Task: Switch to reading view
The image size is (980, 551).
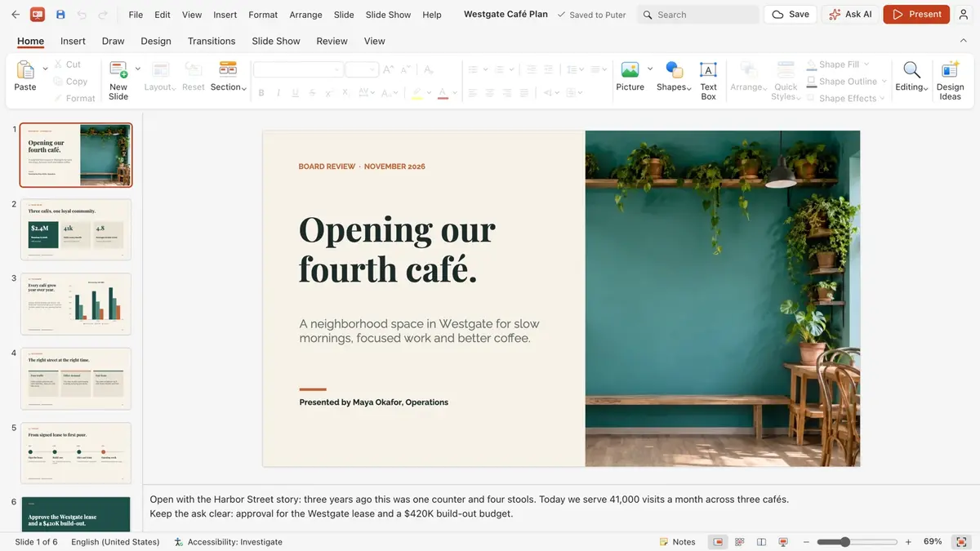Action: (x=761, y=542)
